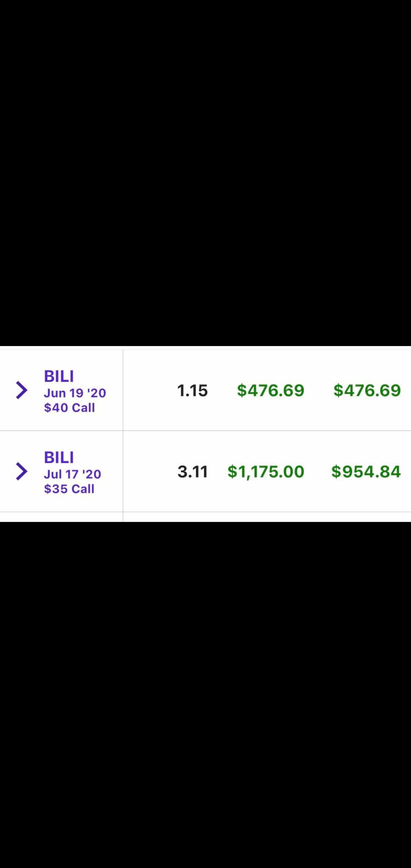411x868 pixels.
Task: Click the 3.11 price value
Action: [x=193, y=471]
